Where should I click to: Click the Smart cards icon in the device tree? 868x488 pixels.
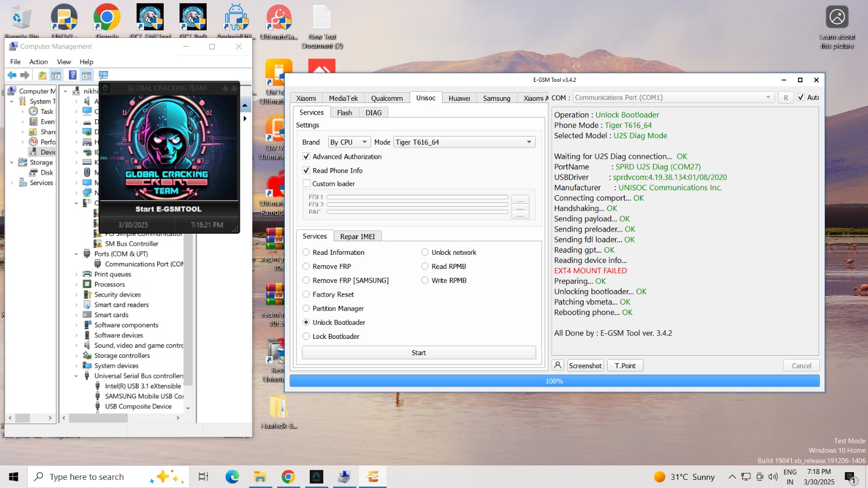(x=87, y=314)
